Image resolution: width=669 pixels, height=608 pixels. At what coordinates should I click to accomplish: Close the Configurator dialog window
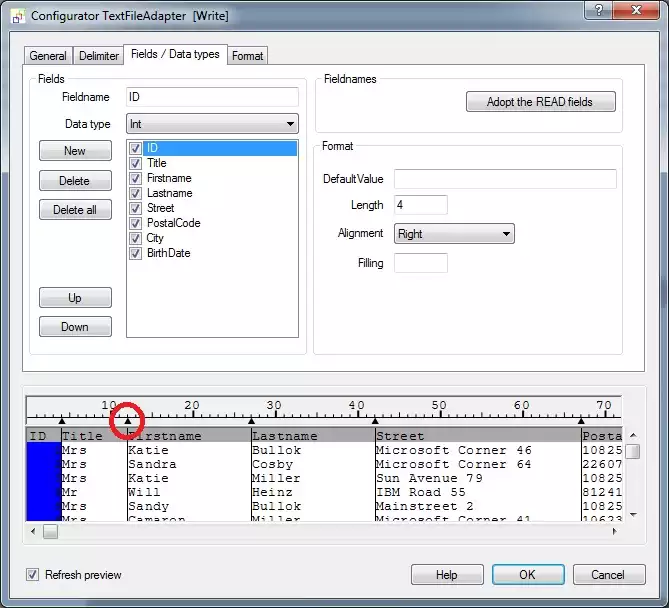pos(632,11)
